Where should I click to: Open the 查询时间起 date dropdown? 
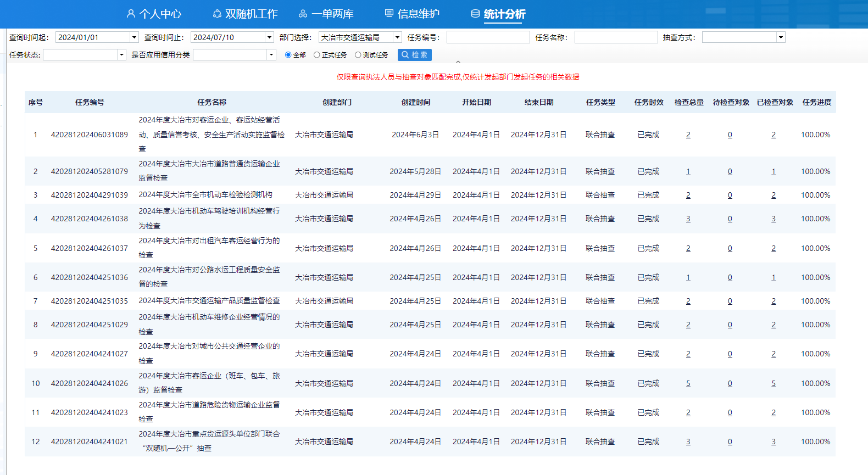(x=133, y=37)
